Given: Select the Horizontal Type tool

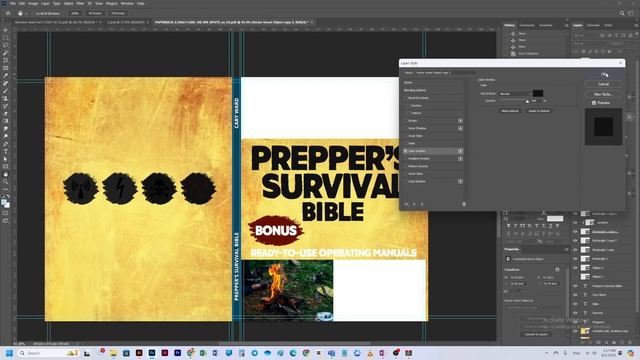Looking at the screenshot, I should tap(5, 151).
